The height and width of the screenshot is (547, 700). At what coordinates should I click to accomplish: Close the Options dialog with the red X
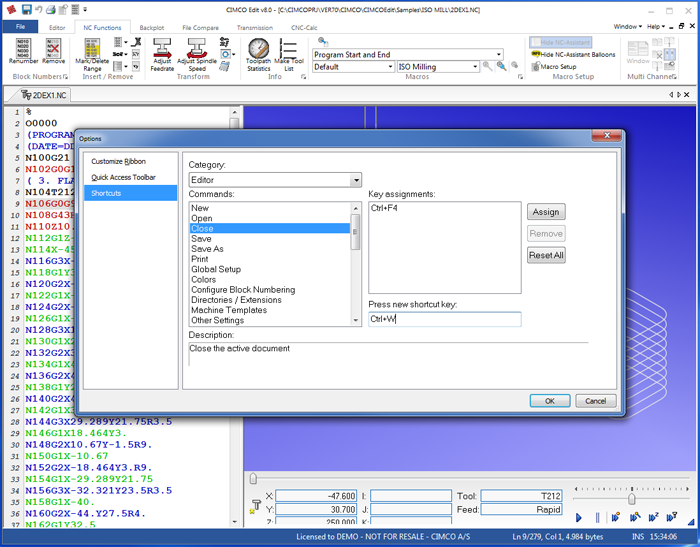pyautogui.click(x=607, y=135)
